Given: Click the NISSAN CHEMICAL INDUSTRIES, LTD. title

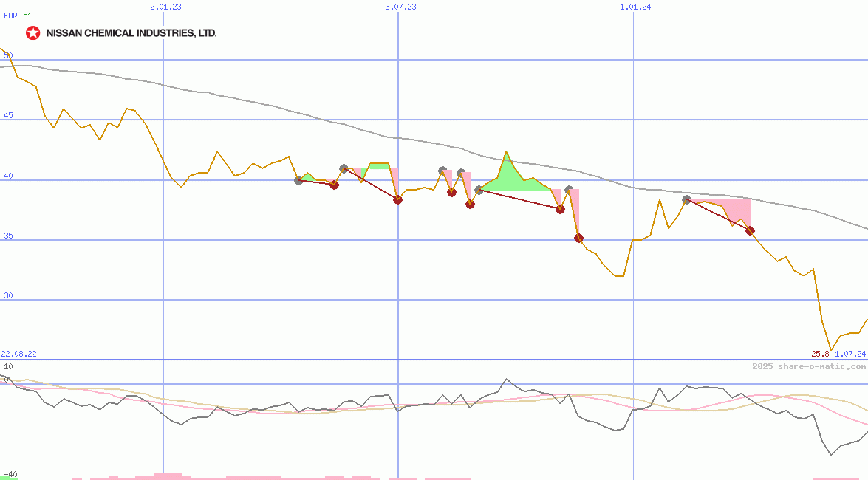Looking at the screenshot, I should (x=131, y=33).
